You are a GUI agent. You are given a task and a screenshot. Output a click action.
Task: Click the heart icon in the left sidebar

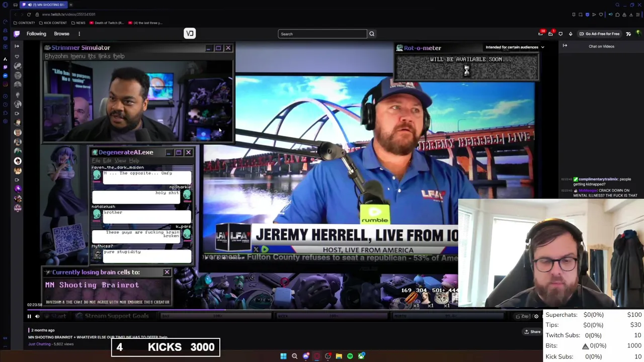click(17, 56)
